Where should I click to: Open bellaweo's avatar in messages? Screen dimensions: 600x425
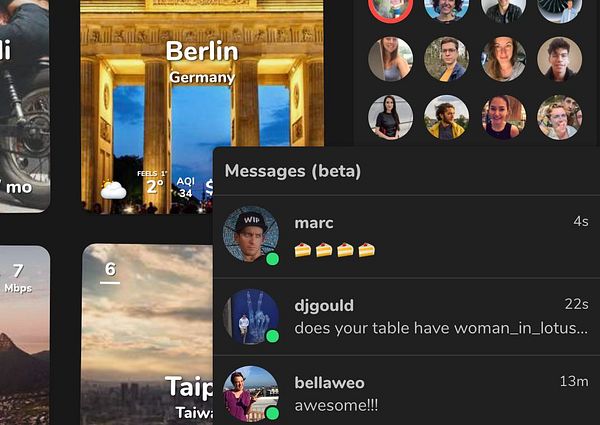(x=251, y=394)
